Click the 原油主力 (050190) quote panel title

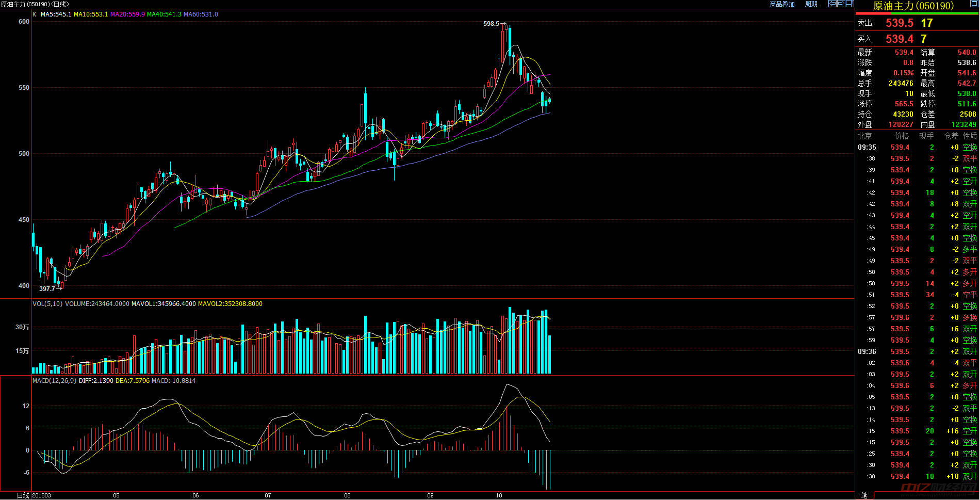[x=913, y=6]
